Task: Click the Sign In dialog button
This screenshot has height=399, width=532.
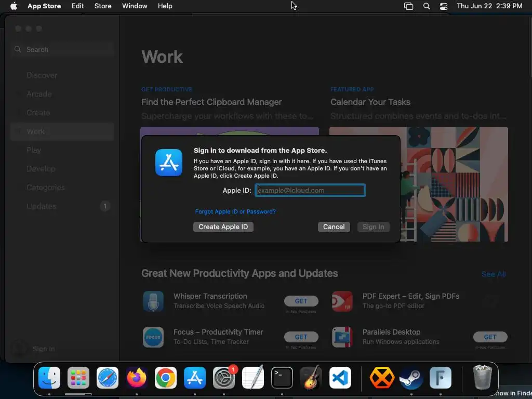Action: tap(373, 227)
